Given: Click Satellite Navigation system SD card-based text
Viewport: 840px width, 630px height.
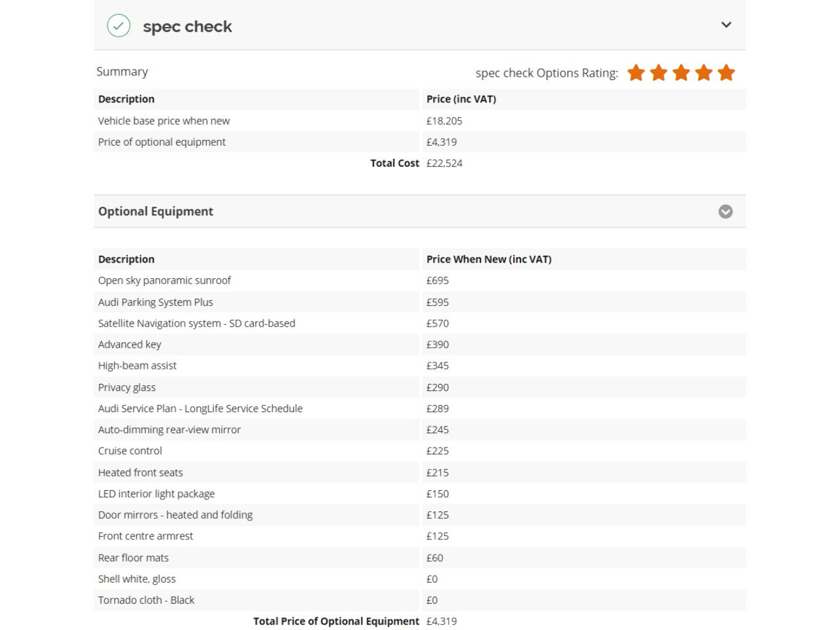Looking at the screenshot, I should pos(196,323).
